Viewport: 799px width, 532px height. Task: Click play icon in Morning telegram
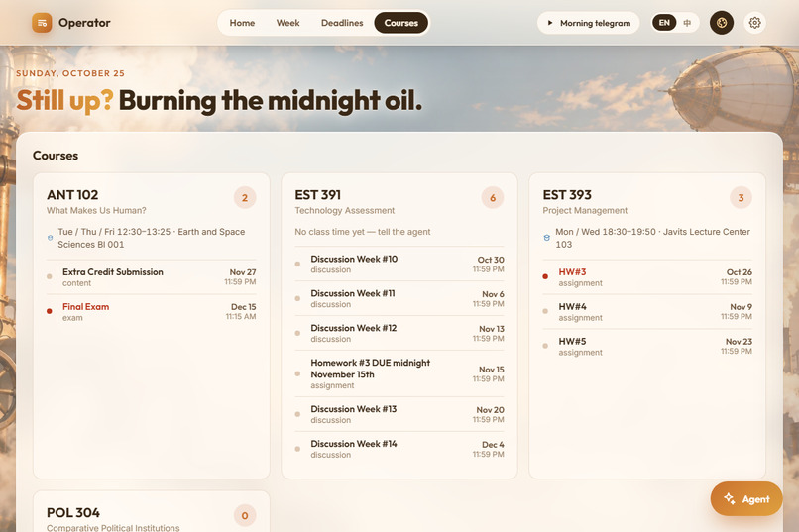(x=550, y=23)
